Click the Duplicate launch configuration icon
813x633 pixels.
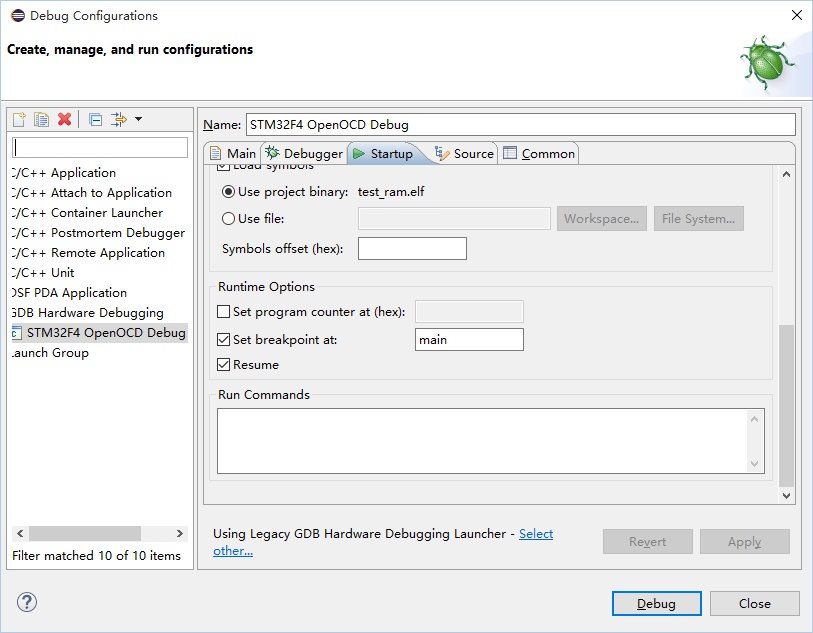(41, 119)
